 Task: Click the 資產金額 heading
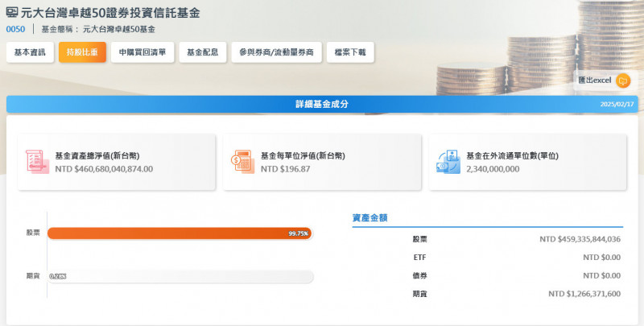pos(370,218)
